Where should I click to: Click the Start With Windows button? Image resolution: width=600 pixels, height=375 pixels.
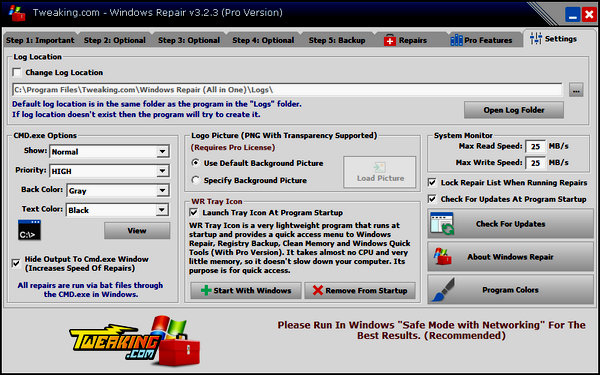pyautogui.click(x=246, y=290)
